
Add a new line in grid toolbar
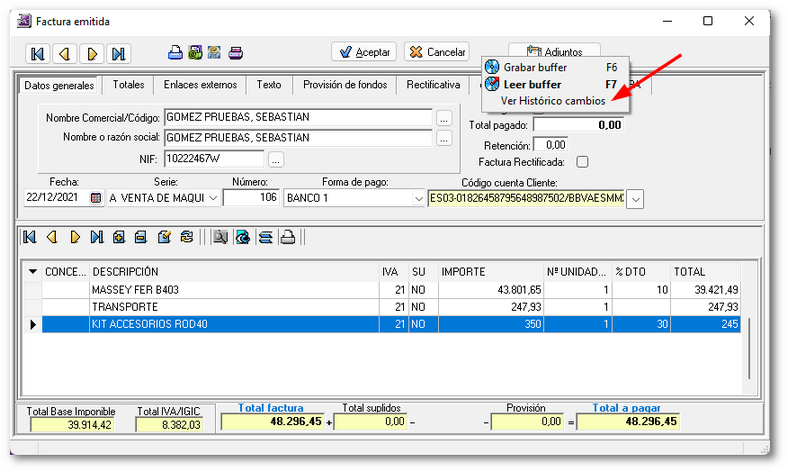(119, 237)
